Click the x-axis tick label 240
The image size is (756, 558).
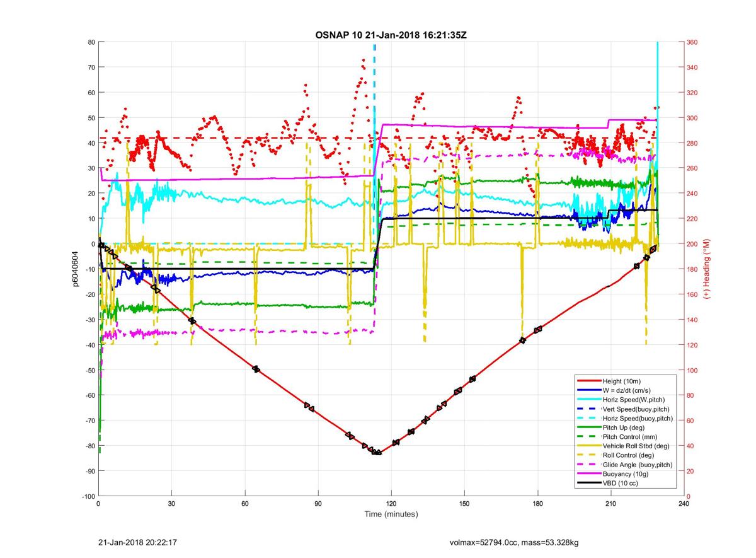(x=684, y=504)
